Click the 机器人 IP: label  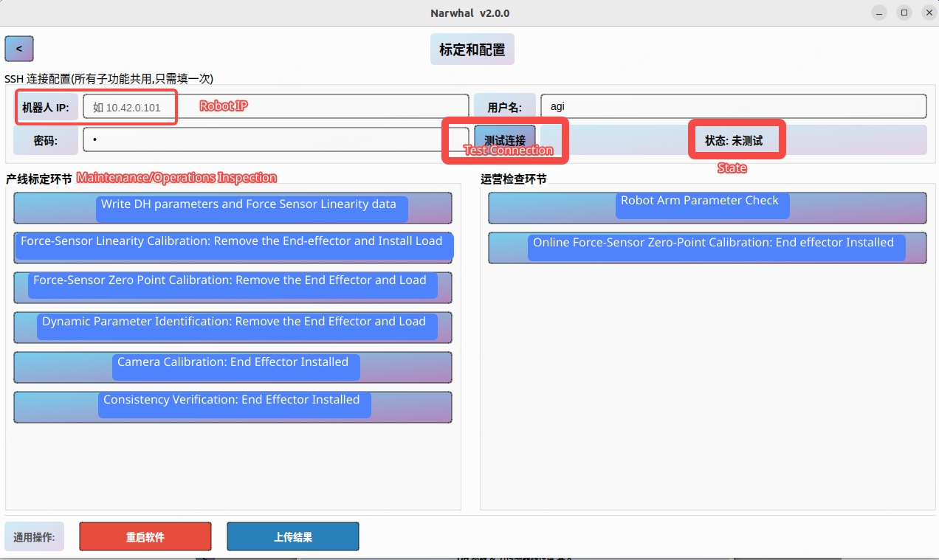[x=46, y=108]
